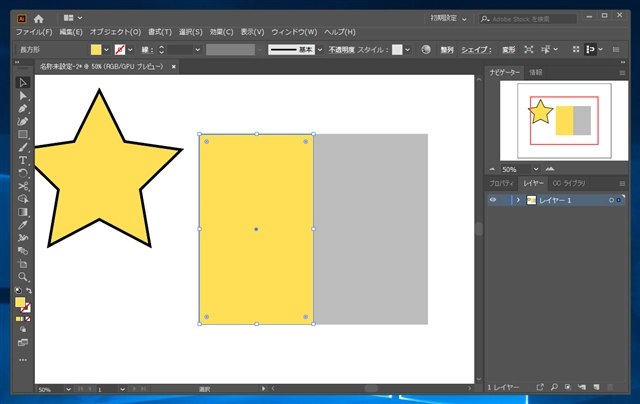Image resolution: width=640 pixels, height=404 pixels.
Task: Open ウィンドウ(W) menu
Action: tap(294, 32)
